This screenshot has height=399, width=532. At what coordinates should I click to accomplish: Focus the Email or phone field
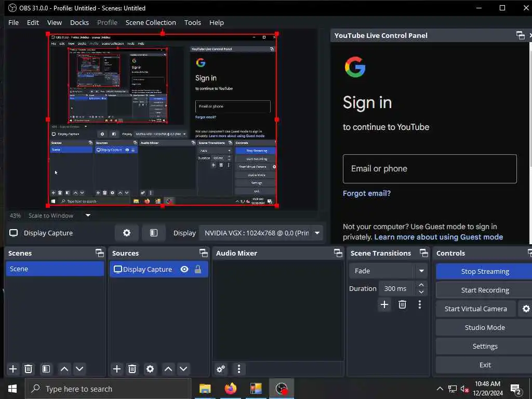(430, 169)
